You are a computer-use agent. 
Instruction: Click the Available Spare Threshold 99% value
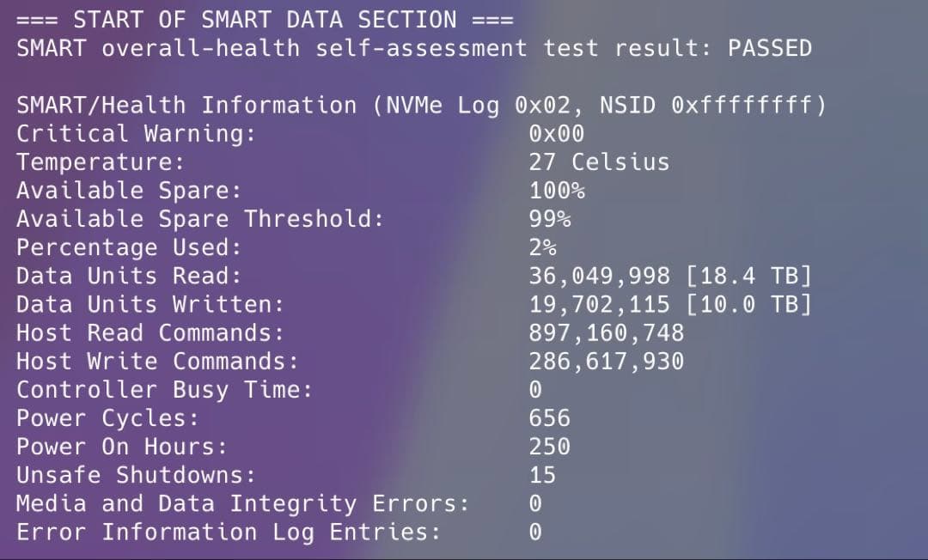550,219
